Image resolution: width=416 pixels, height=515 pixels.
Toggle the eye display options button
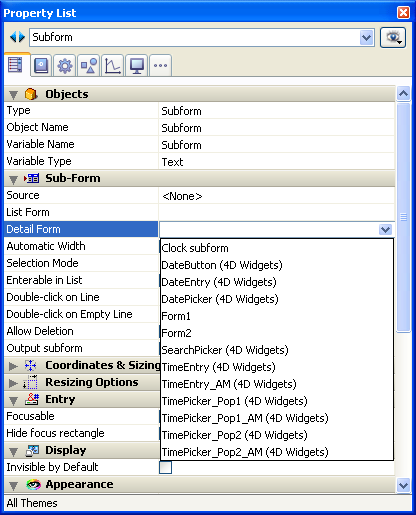(393, 38)
